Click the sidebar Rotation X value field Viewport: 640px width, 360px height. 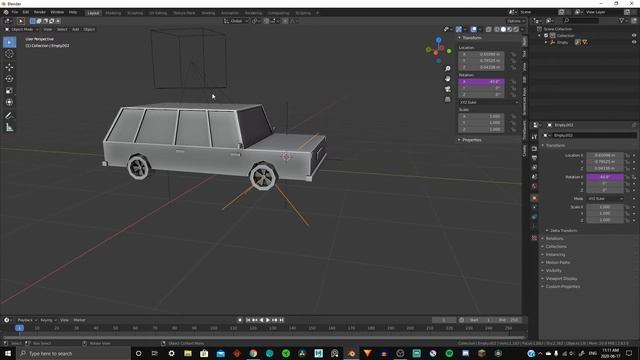[481, 82]
